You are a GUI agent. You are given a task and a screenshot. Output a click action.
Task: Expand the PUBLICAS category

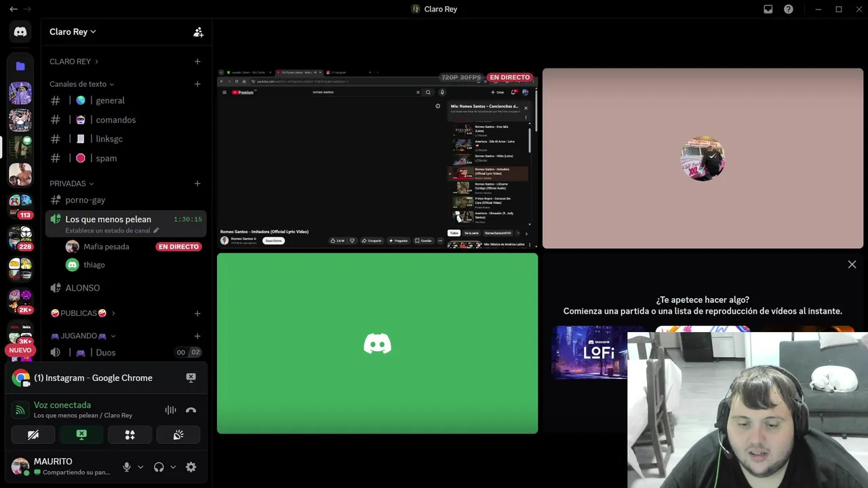[x=83, y=314]
